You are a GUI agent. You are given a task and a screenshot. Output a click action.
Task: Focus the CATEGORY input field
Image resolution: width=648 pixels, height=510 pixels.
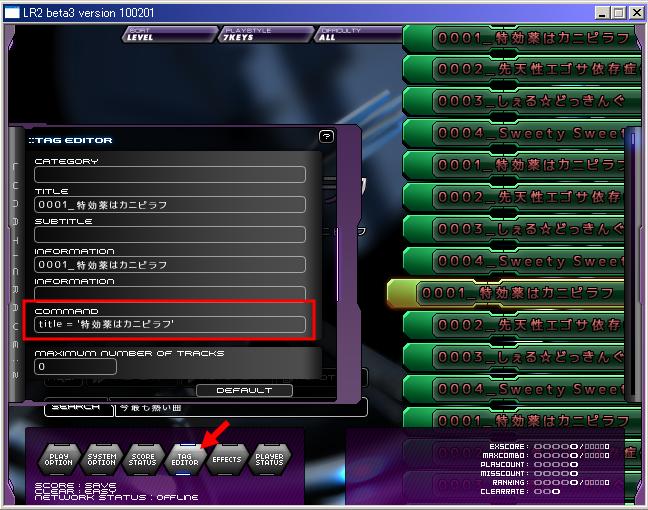pyautogui.click(x=170, y=174)
